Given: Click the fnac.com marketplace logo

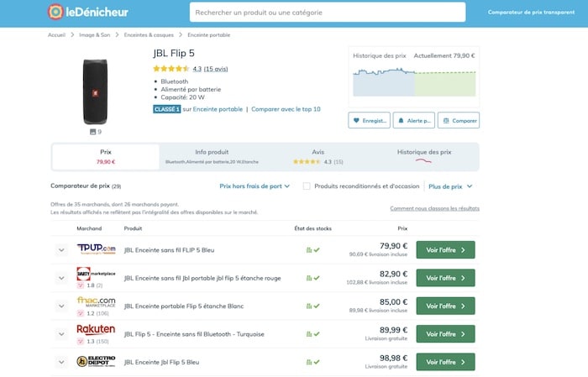Looking at the screenshot, I should pyautogui.click(x=95, y=301).
